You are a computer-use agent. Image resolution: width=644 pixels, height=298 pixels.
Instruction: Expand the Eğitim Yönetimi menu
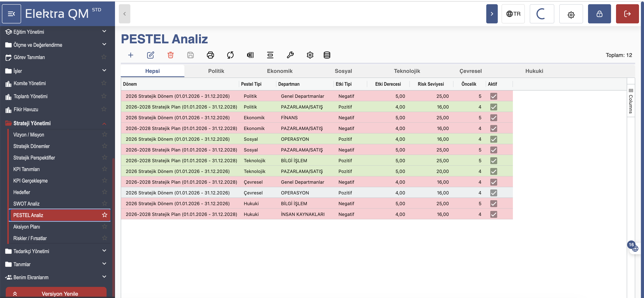point(104,31)
